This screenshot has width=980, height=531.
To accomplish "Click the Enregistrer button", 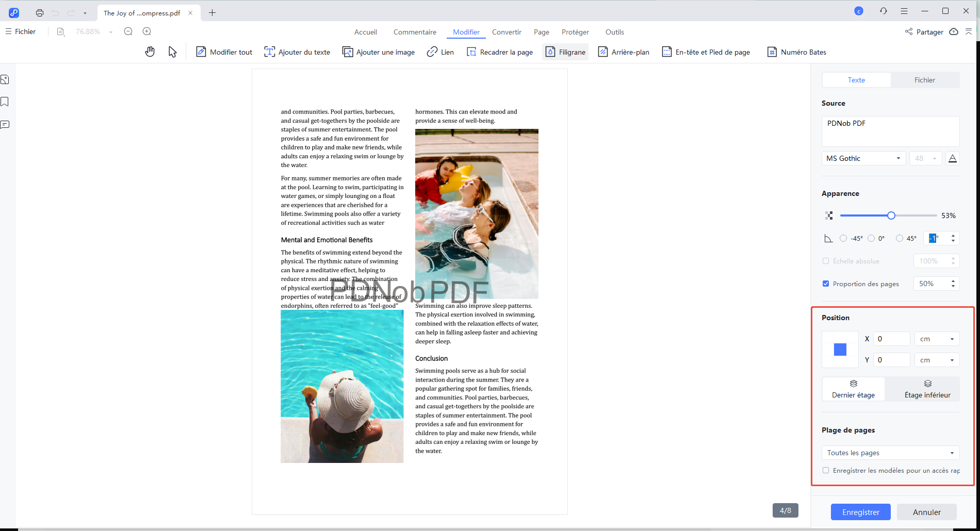I will [x=860, y=512].
